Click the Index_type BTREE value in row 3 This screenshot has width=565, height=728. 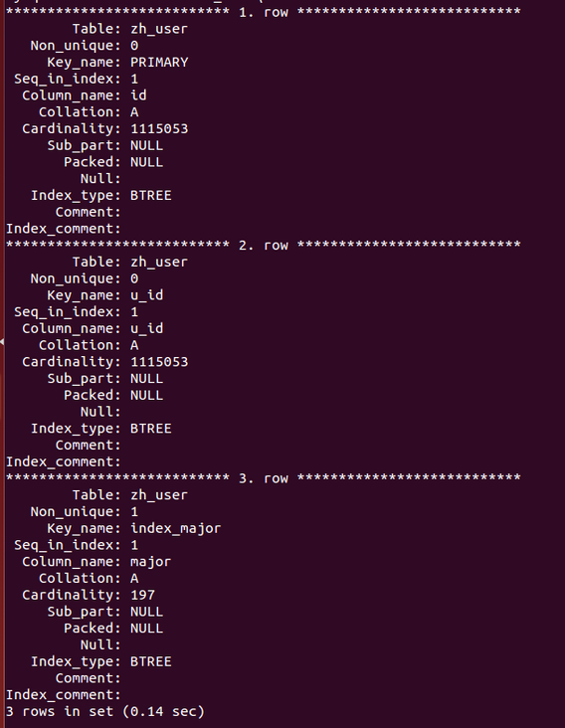pyautogui.click(x=151, y=661)
